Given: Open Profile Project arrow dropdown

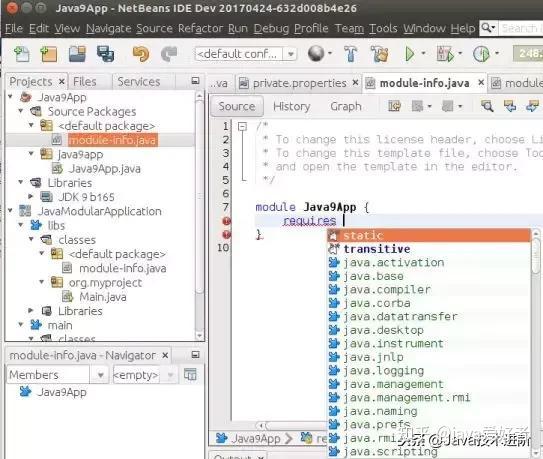Looking at the screenshot, I should tap(497, 53).
